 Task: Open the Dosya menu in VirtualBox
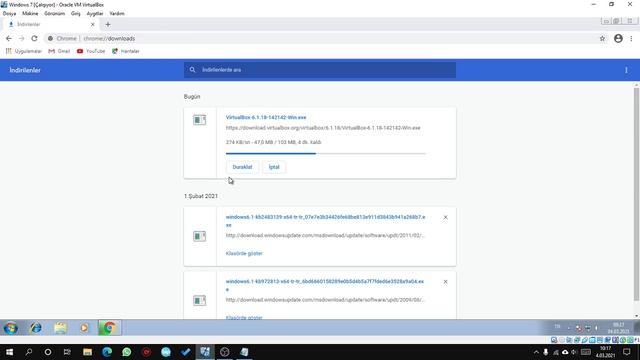(9, 13)
